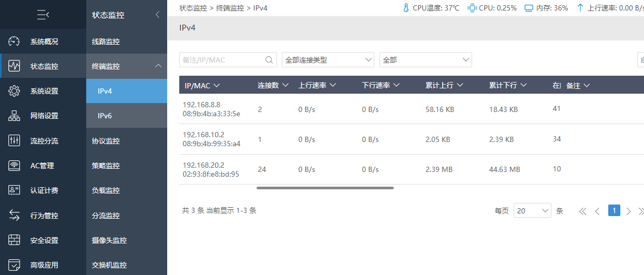This screenshot has width=644, height=275.
Task: Click the search magnifier icon in filter box
Action: pyautogui.click(x=269, y=60)
